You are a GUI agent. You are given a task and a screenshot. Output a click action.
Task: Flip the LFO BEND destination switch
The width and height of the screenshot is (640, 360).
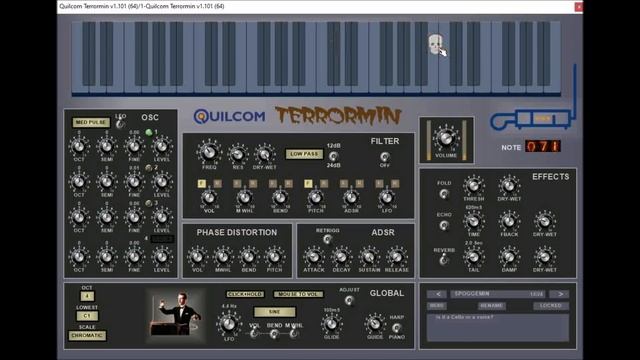274,334
